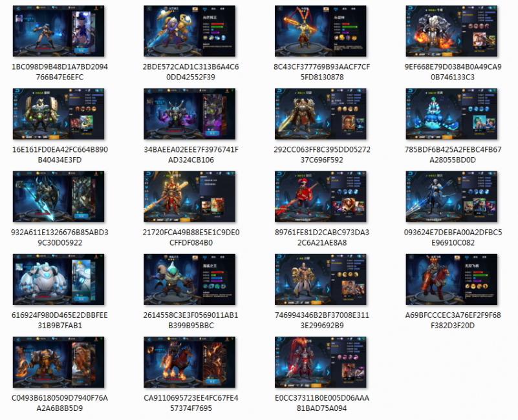Select the thumbnail image above name 785BDF6B425A2FEBC4FB67

pos(451,114)
